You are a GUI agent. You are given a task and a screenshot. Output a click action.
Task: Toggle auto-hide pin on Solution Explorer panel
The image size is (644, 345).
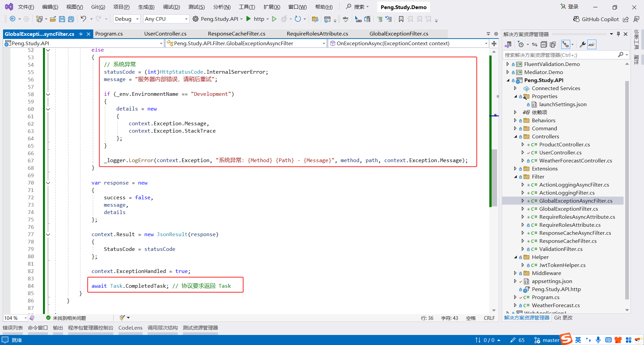tap(619, 34)
